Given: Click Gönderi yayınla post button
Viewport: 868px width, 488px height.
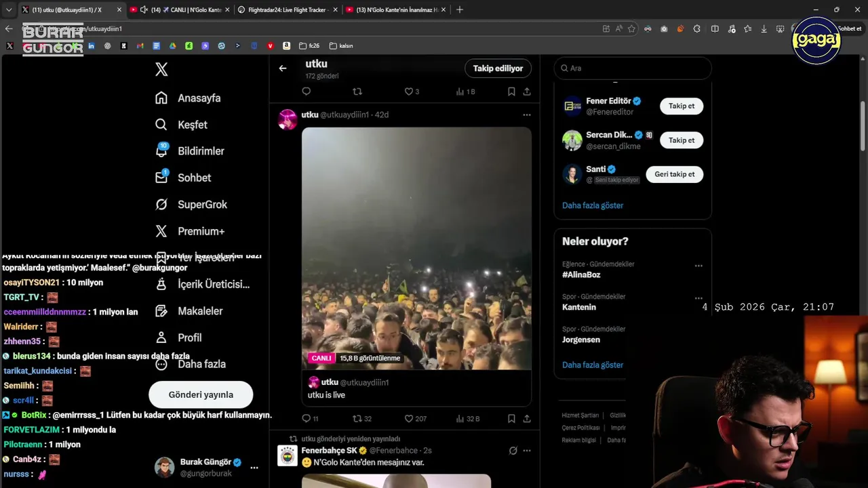Looking at the screenshot, I should click(201, 394).
